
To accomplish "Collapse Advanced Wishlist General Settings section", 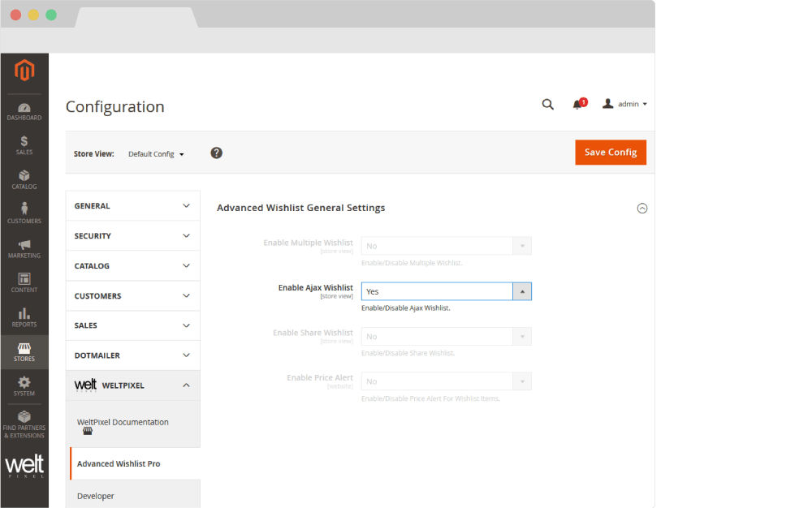I will click(x=642, y=209).
